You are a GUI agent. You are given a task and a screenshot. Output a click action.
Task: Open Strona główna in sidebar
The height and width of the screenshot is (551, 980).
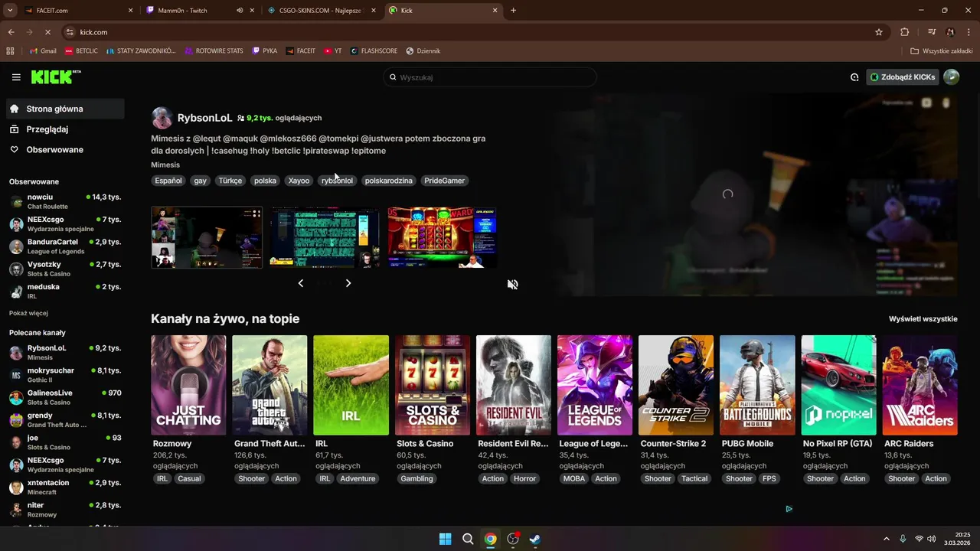click(x=65, y=109)
